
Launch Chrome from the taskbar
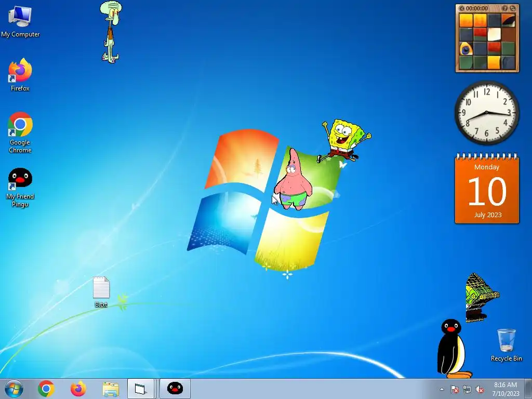pyautogui.click(x=46, y=389)
